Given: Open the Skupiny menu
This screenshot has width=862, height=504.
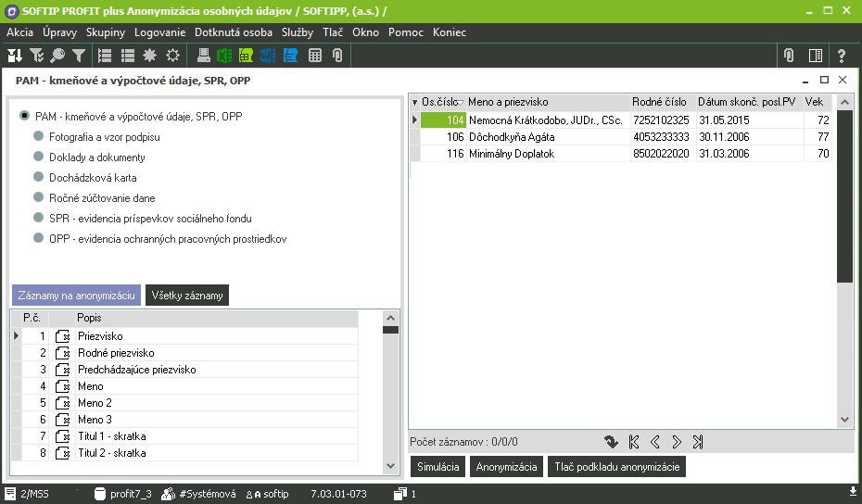Looking at the screenshot, I should [105, 32].
